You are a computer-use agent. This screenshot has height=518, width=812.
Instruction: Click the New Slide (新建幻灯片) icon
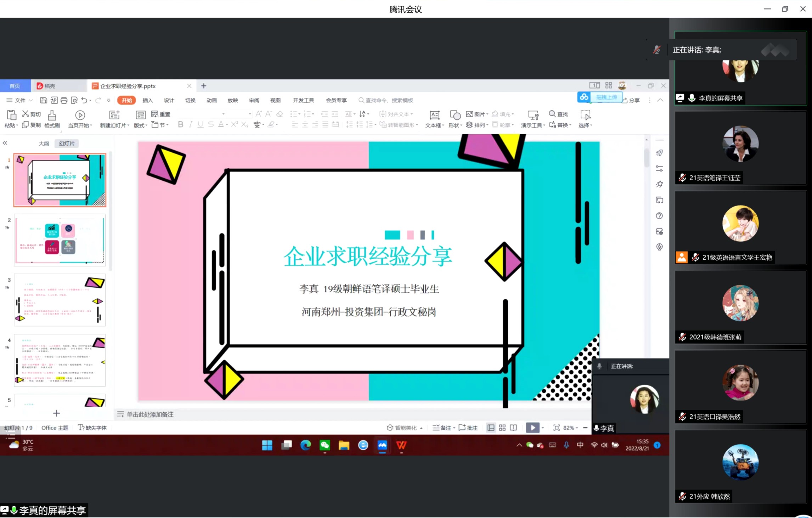point(114,115)
